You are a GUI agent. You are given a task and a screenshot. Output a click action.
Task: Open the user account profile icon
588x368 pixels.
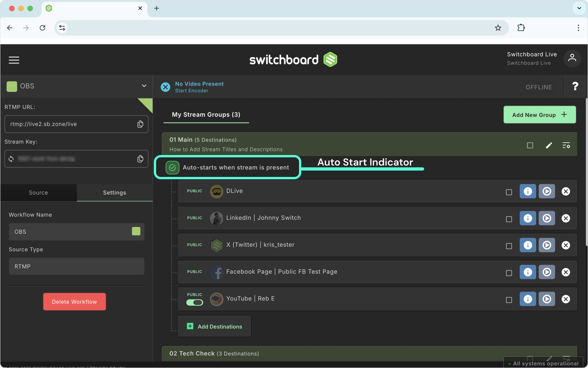point(572,58)
